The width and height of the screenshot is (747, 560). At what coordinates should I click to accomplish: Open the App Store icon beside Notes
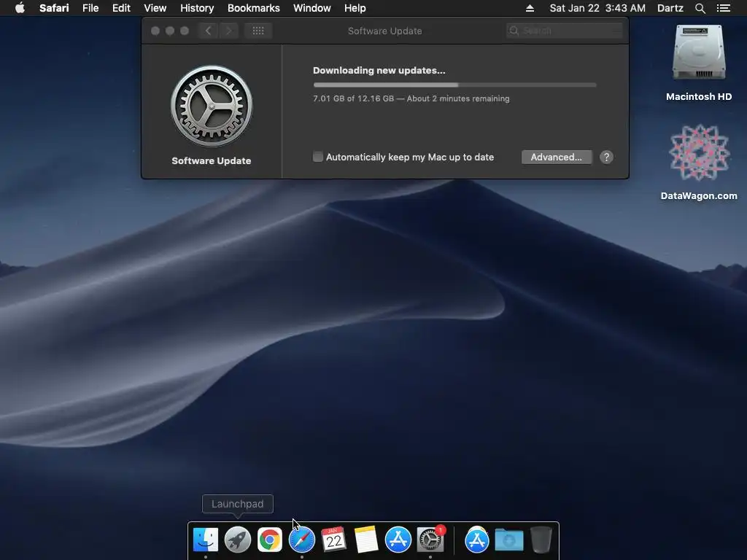398,540
